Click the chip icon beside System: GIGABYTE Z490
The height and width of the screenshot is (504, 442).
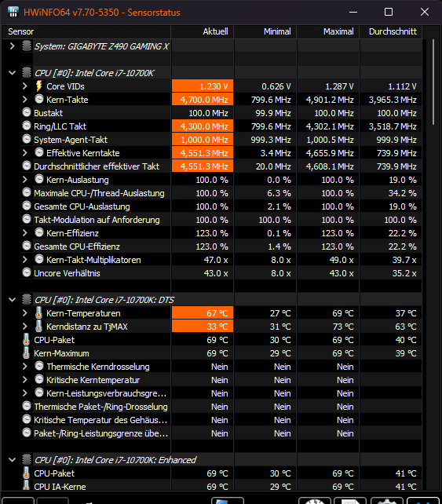pyautogui.click(x=27, y=46)
